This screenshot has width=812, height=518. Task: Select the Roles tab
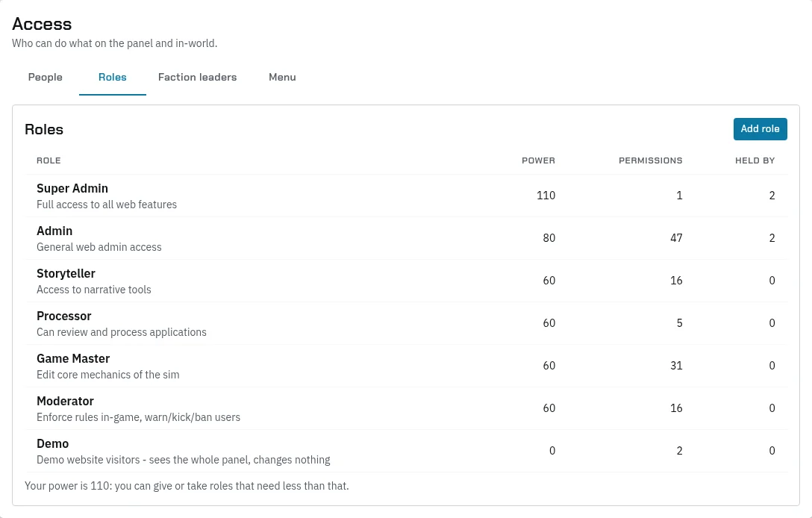[113, 77]
